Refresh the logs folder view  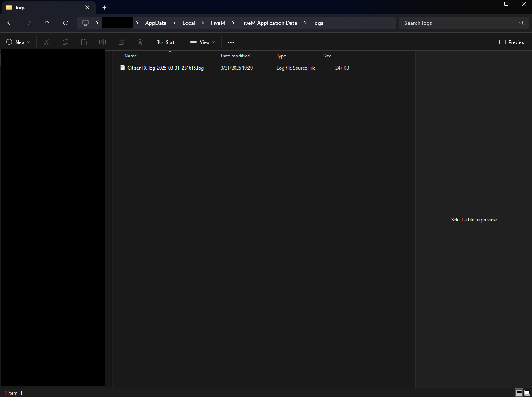tap(65, 23)
